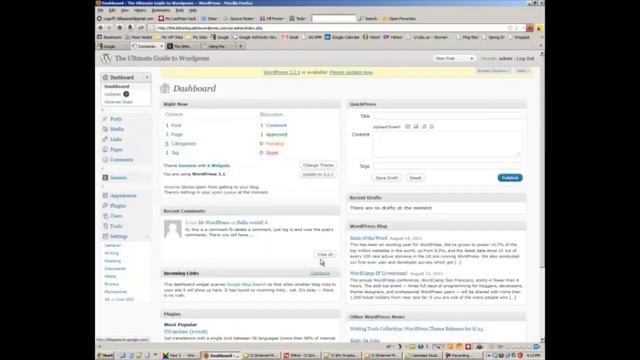Click the Update to 3.2.1 button

[318, 174]
